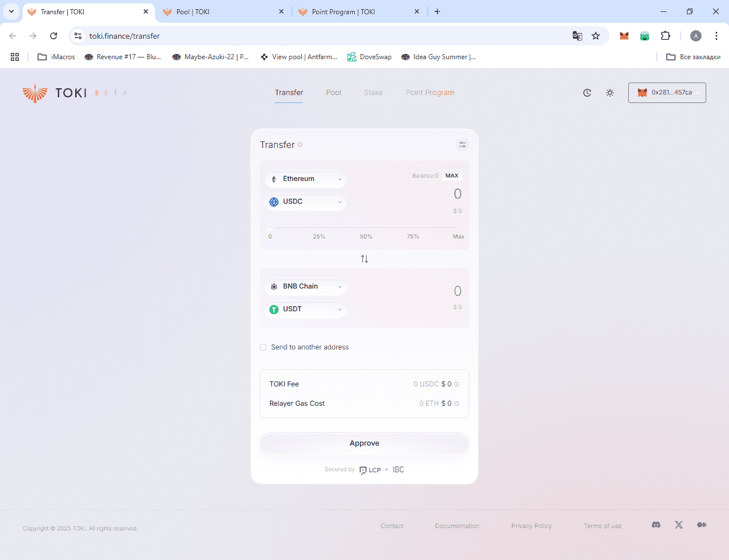Open Chrome profile avatar
This screenshot has height=560, width=729.
pos(696,36)
